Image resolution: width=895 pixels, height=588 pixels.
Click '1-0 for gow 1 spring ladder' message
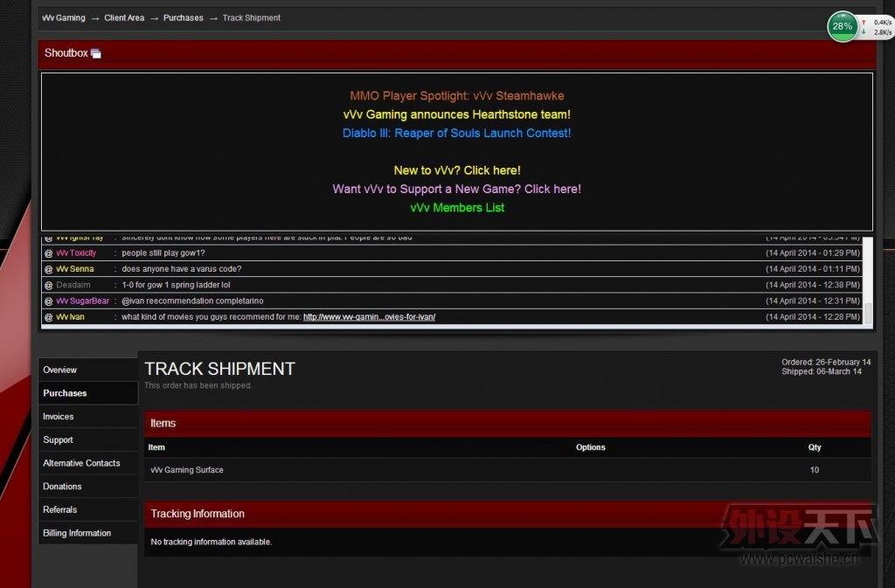tap(176, 285)
